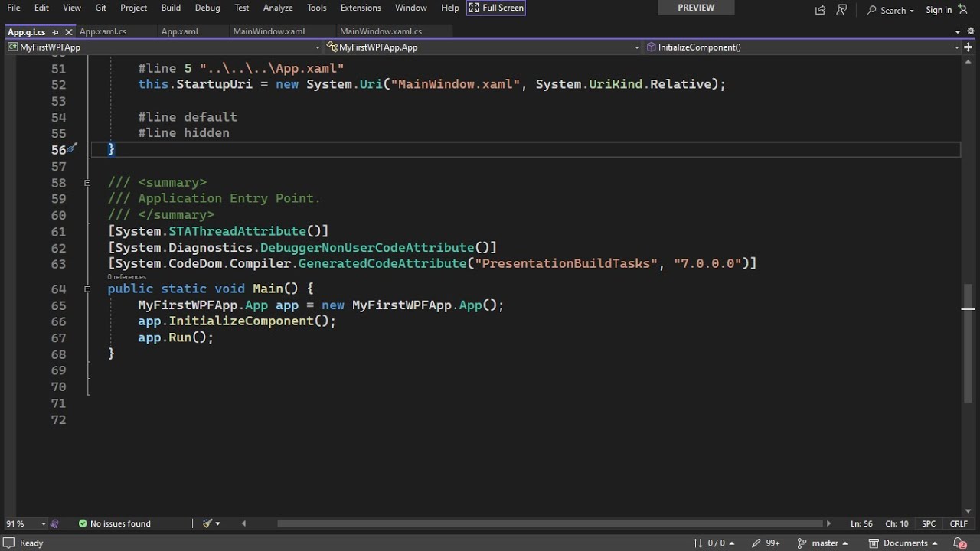This screenshot has height=551, width=980.
Task: Open the Documents repository selector
Action: pos(903,543)
